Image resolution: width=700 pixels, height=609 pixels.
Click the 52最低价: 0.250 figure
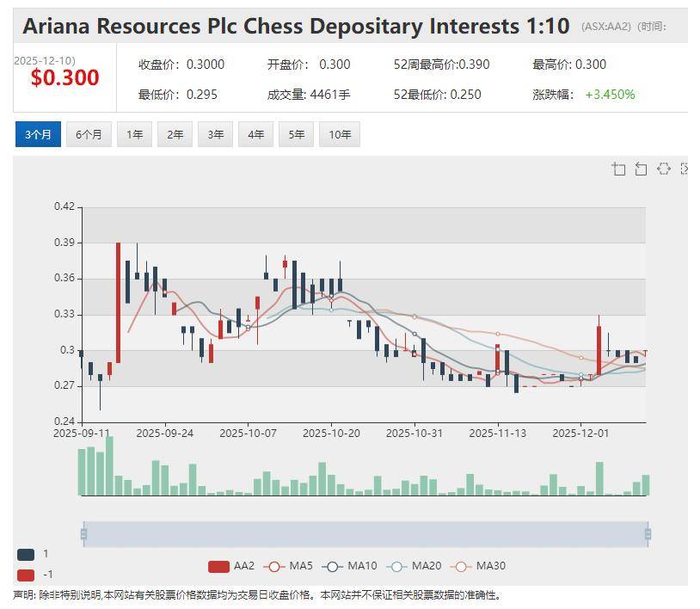(437, 95)
